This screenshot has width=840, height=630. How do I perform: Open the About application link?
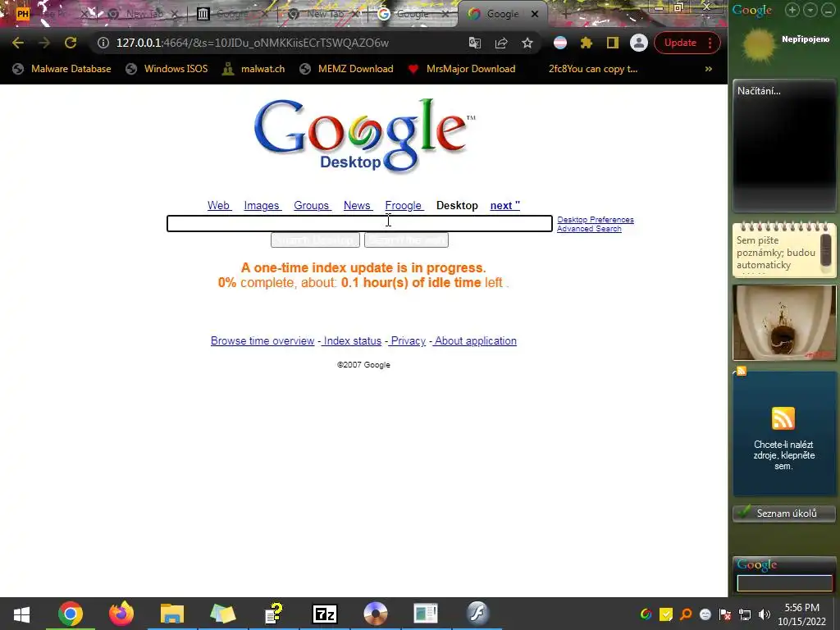pyautogui.click(x=476, y=340)
